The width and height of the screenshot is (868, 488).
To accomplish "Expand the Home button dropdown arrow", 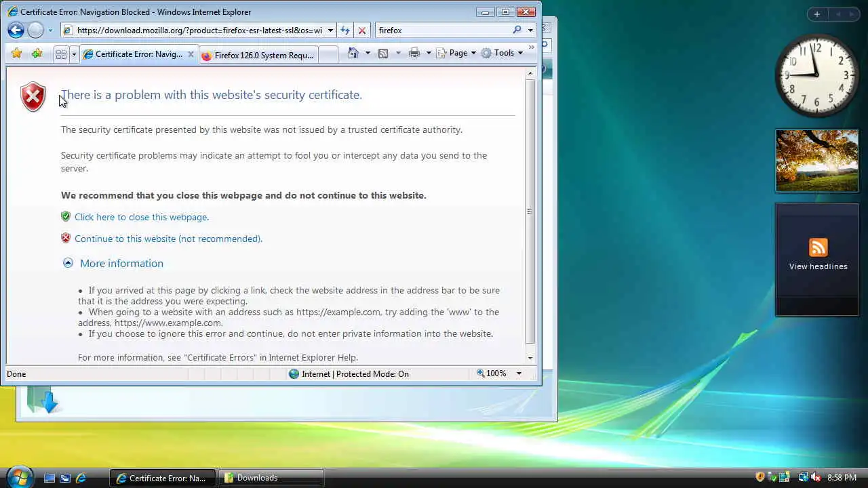I will click(x=368, y=53).
